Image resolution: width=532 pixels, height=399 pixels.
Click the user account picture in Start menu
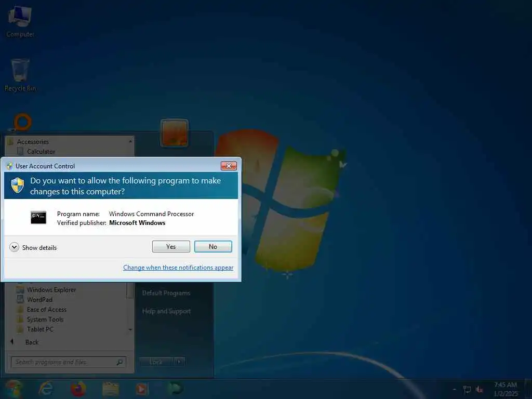175,133
